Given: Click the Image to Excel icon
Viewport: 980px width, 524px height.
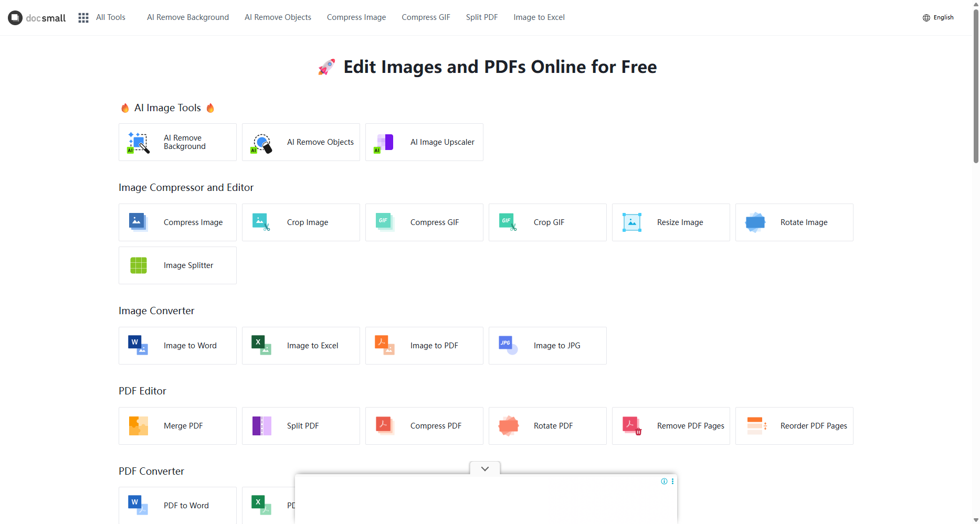Looking at the screenshot, I should [261, 346].
